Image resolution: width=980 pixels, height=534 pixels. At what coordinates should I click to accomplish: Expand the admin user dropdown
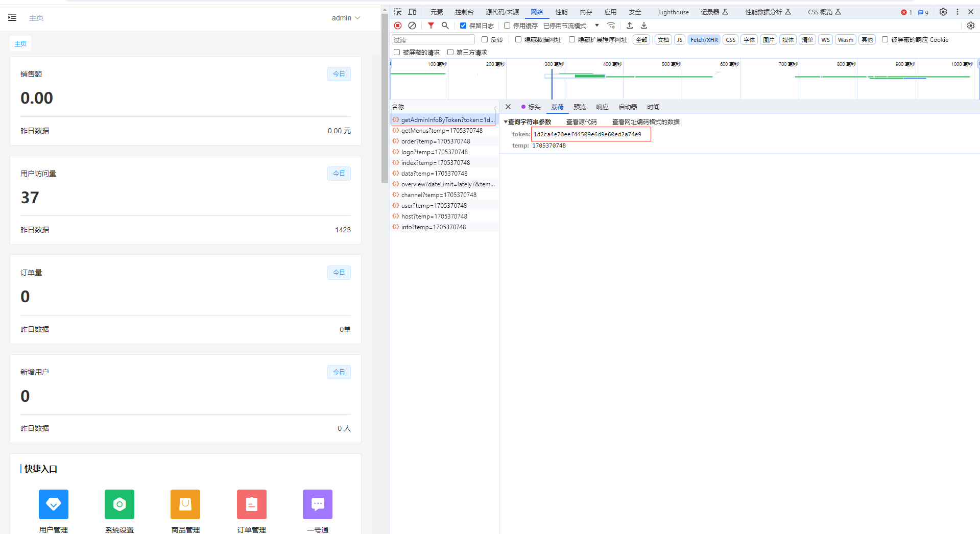coord(346,18)
